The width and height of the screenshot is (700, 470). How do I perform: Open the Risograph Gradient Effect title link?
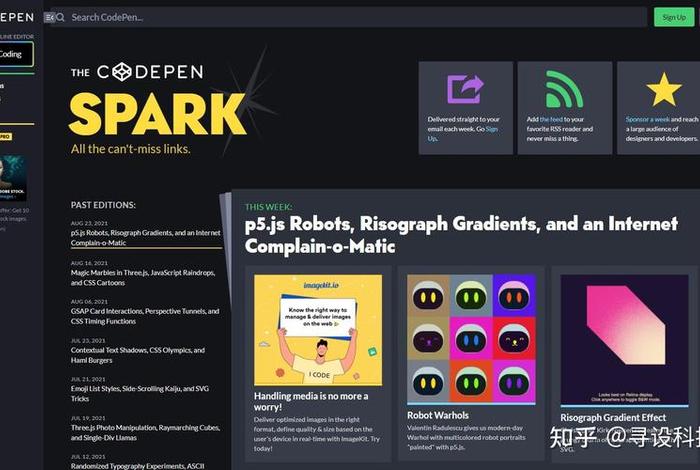[613, 417]
